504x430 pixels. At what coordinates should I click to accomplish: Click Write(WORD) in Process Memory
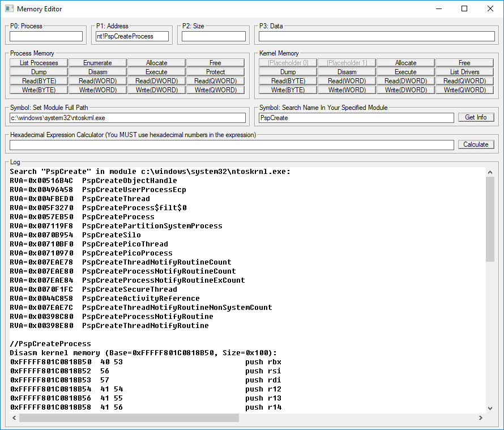pos(98,90)
